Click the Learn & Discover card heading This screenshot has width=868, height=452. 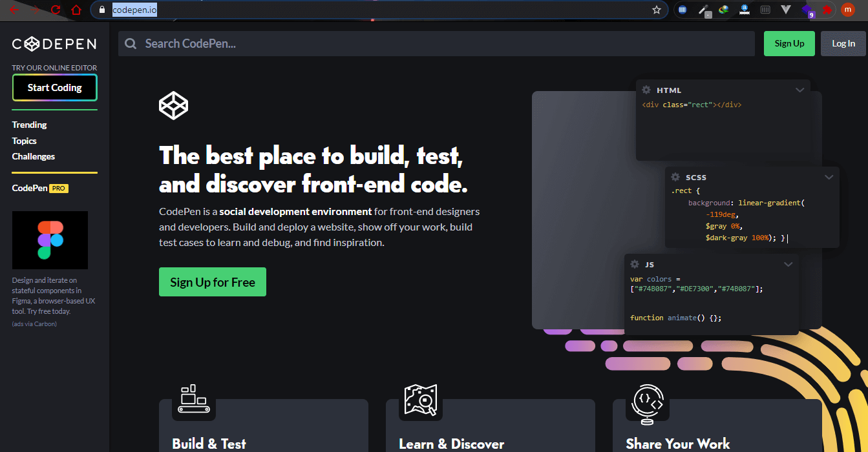point(452,444)
